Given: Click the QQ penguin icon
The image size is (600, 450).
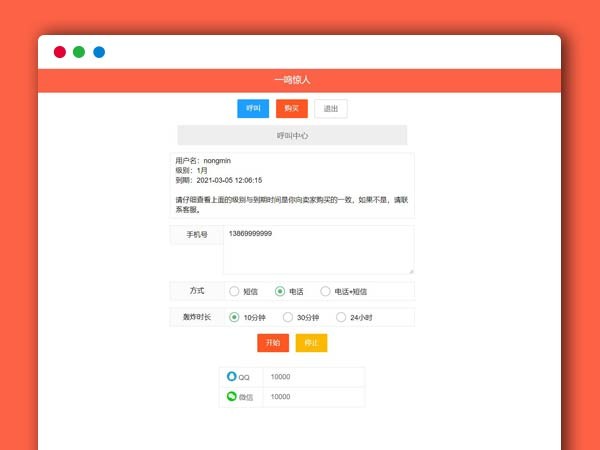Looking at the screenshot, I should 232,377.
